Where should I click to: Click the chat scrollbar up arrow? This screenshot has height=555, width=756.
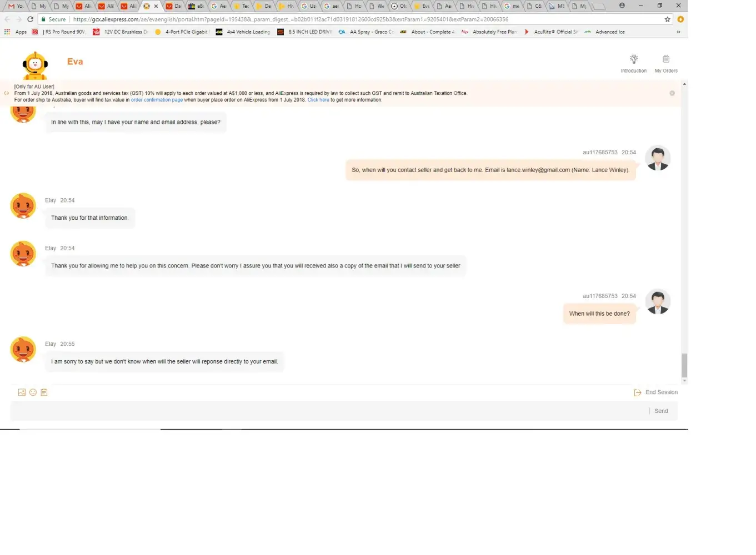(x=684, y=84)
